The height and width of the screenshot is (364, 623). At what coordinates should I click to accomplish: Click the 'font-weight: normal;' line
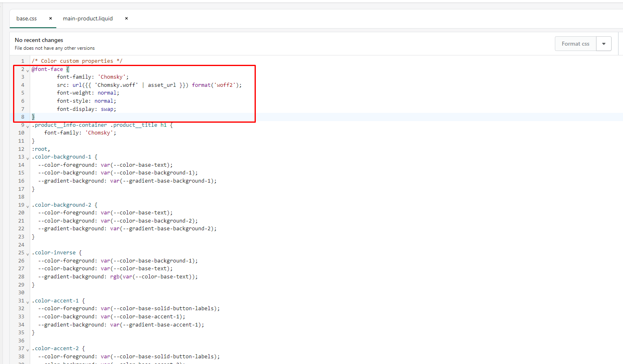pyautogui.click(x=88, y=93)
